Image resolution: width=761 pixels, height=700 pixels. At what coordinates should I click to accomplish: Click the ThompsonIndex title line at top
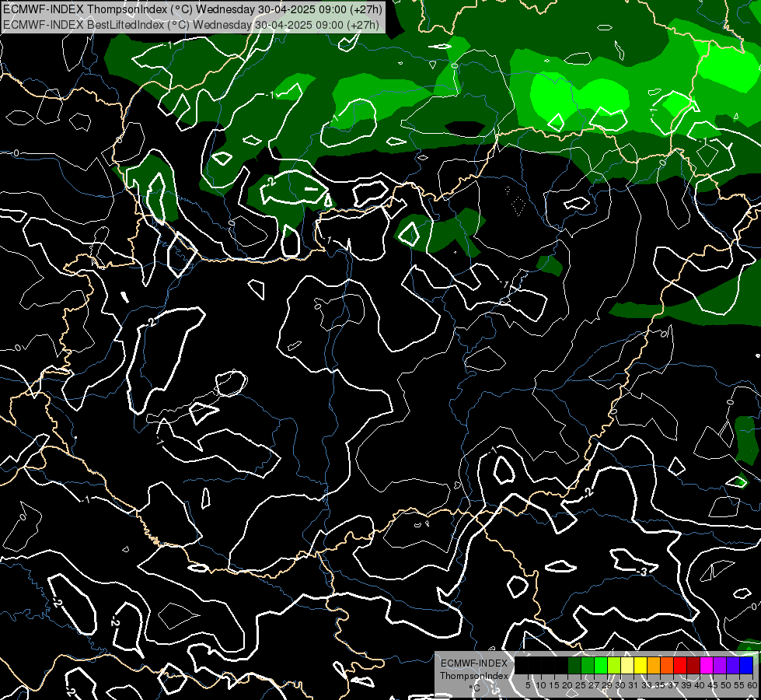click(192, 9)
